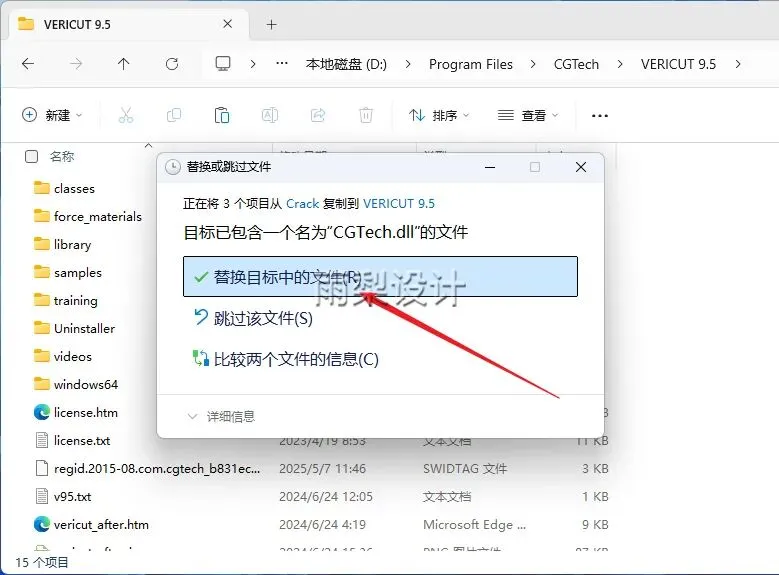Click the Edge icon of license.htm
Viewport: 779px width, 575px height.
(42, 412)
